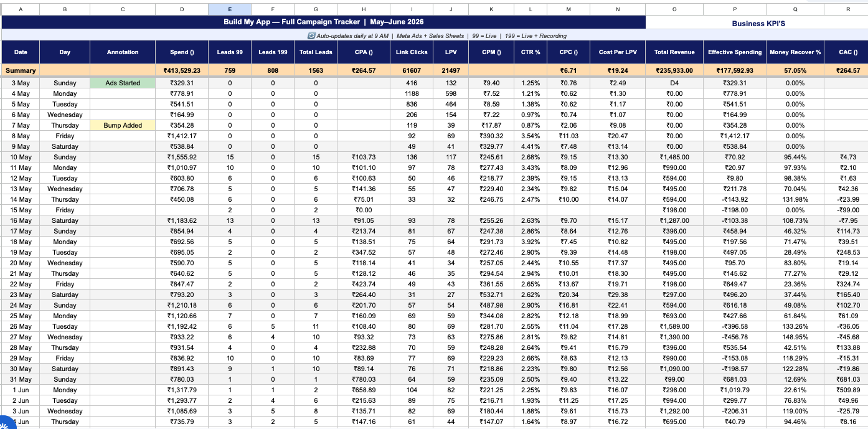
Task: Click total revenue ₹1,589.00
Action: click(674, 326)
